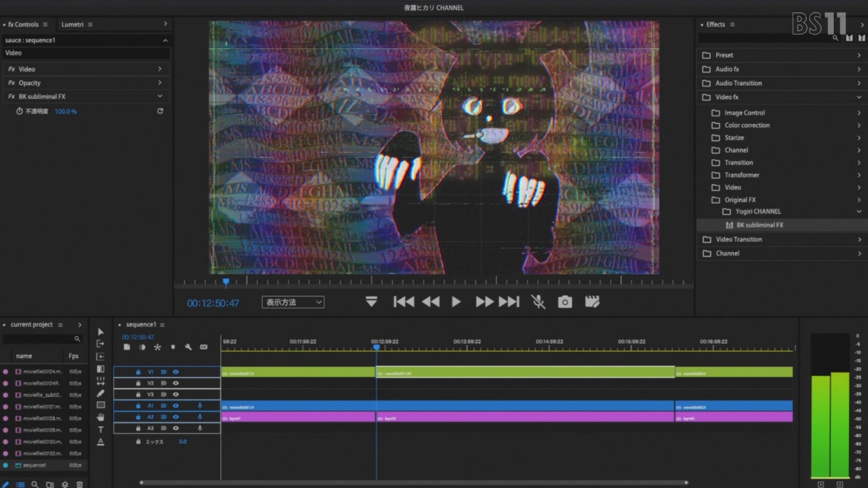Select the underlined A text tool
The image size is (868, 488).
101,442
